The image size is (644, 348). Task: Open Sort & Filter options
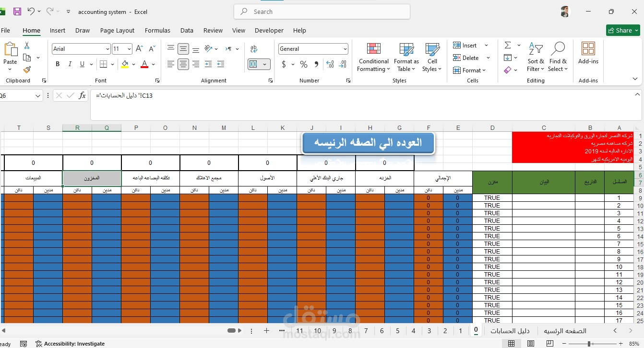(x=536, y=57)
